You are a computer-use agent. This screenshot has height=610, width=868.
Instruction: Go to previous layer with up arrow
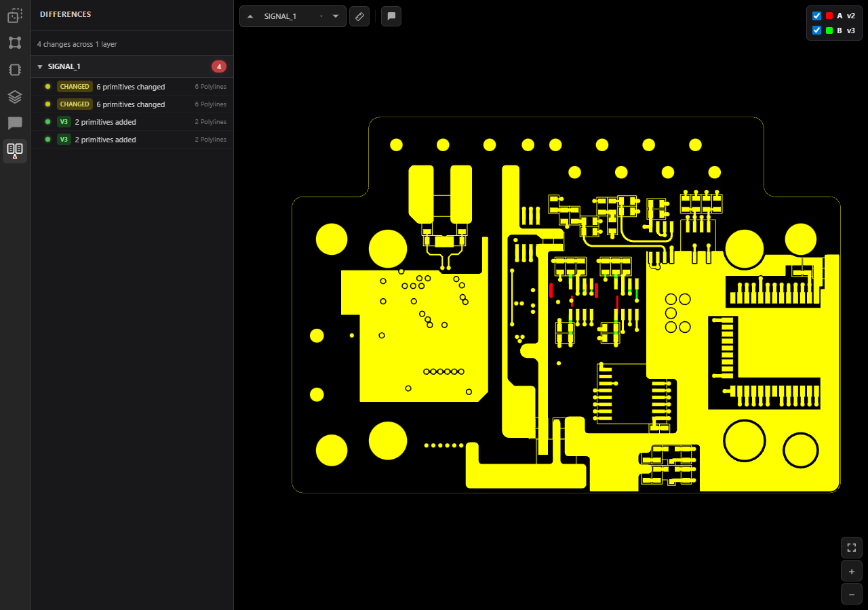(x=250, y=16)
